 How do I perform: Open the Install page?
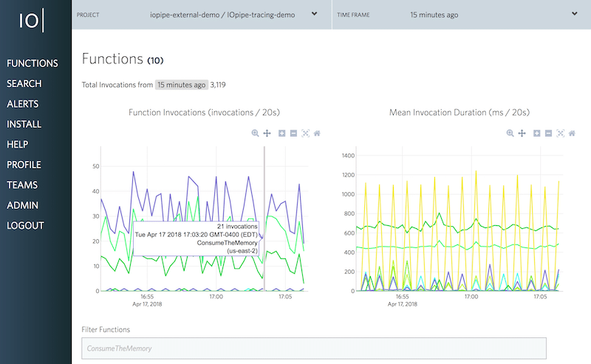click(24, 124)
